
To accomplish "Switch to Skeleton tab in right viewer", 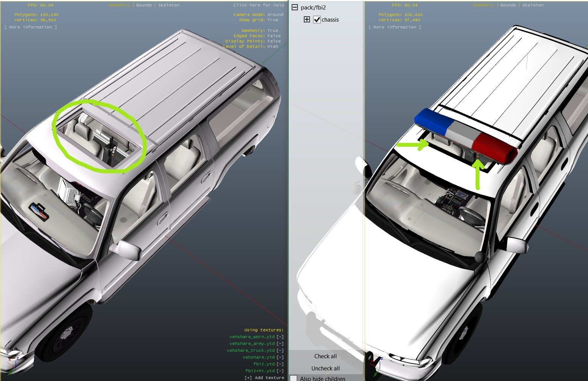I will (x=533, y=5).
